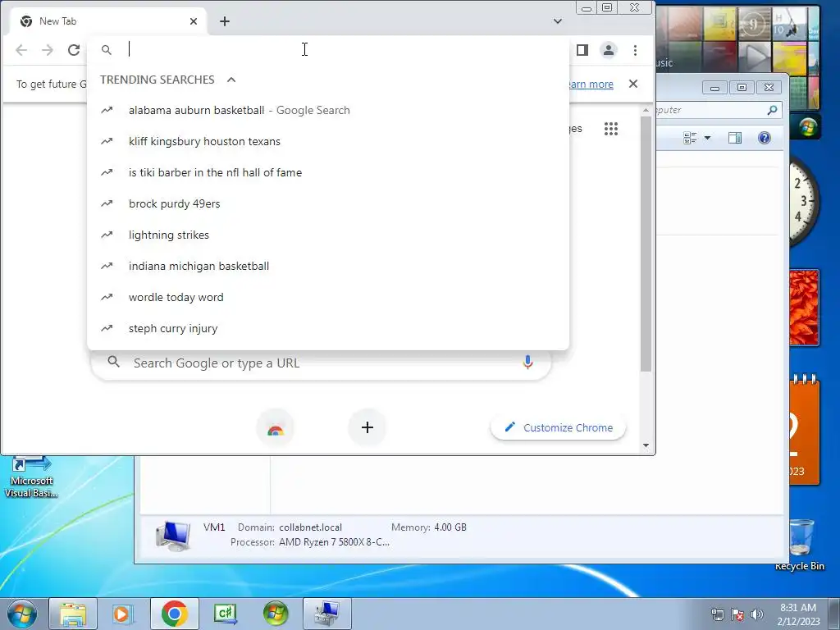This screenshot has height=630, width=840.
Task: Click the Action Center flag tray icon
Action: [x=737, y=614]
